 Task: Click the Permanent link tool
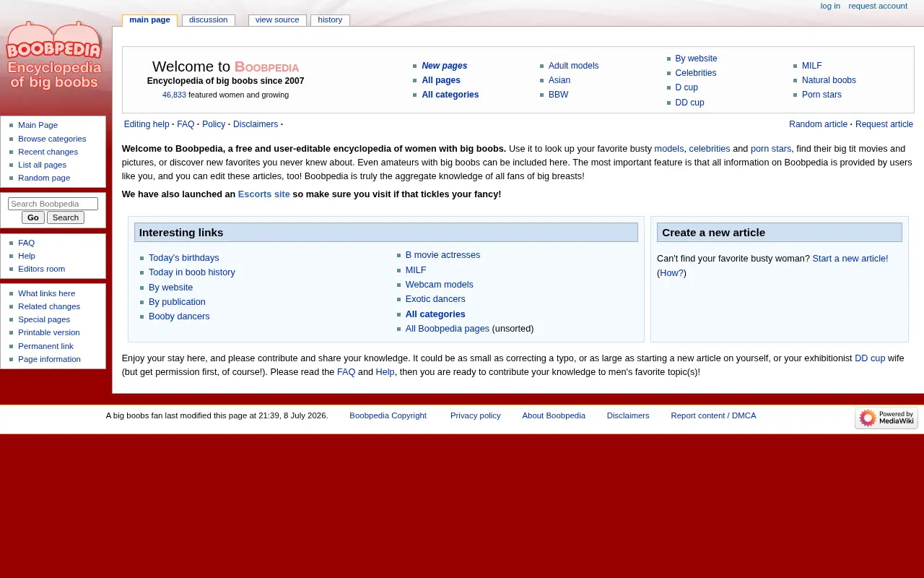click(45, 346)
